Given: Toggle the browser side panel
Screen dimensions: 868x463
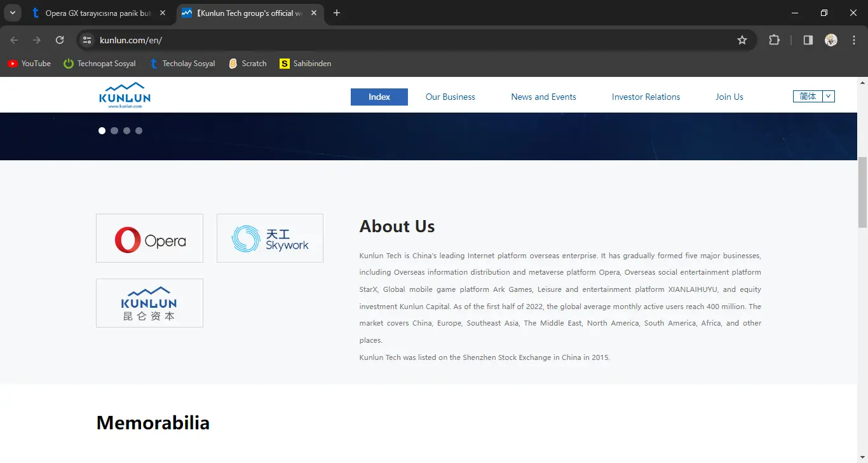Looking at the screenshot, I should pos(808,40).
